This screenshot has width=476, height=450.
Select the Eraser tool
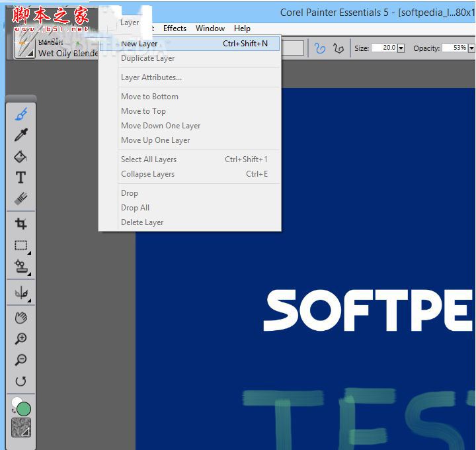21,199
